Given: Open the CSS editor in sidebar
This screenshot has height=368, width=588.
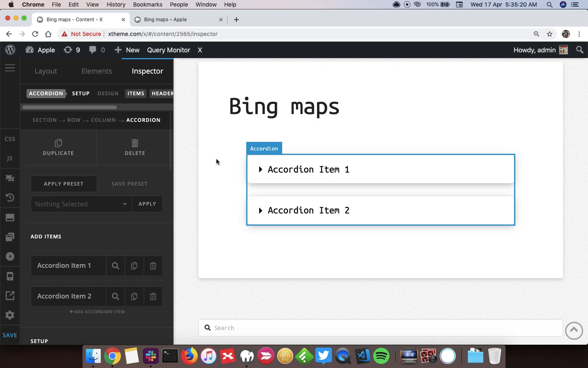Looking at the screenshot, I should (10, 139).
